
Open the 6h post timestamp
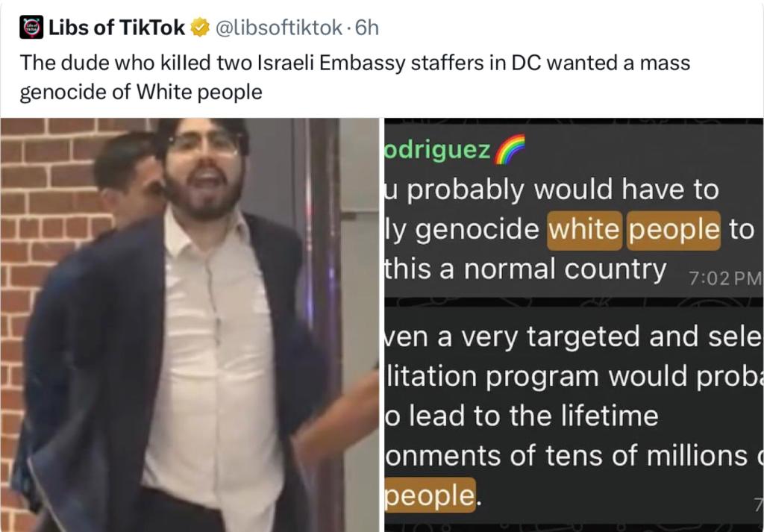coord(367,28)
